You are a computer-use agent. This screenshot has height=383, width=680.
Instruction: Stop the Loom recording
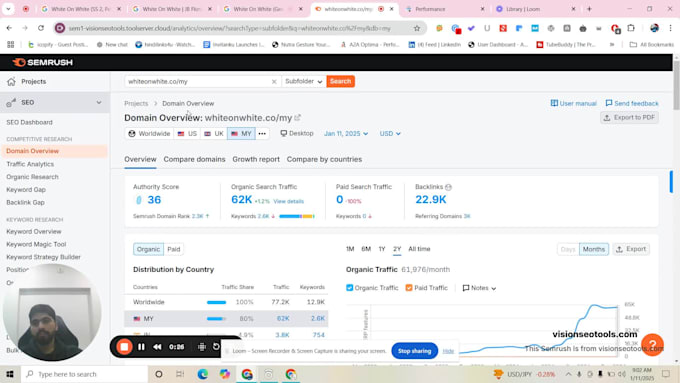(124, 347)
